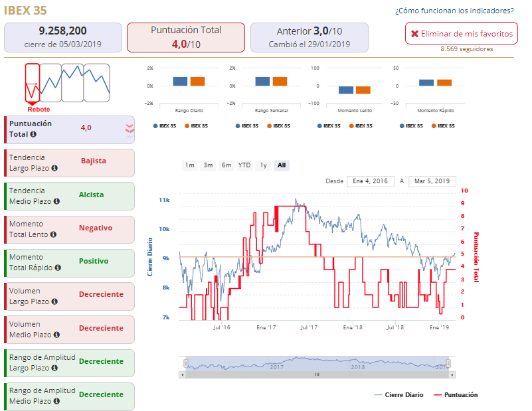Image resolution: width=532 pixels, height=411 pixels.
Task: Open info icon for Tendencia Largo Plazo
Action: 54,168
